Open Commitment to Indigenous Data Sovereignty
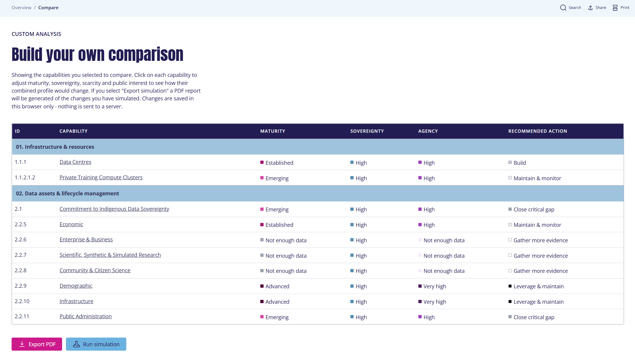635x364 pixels. point(114,209)
